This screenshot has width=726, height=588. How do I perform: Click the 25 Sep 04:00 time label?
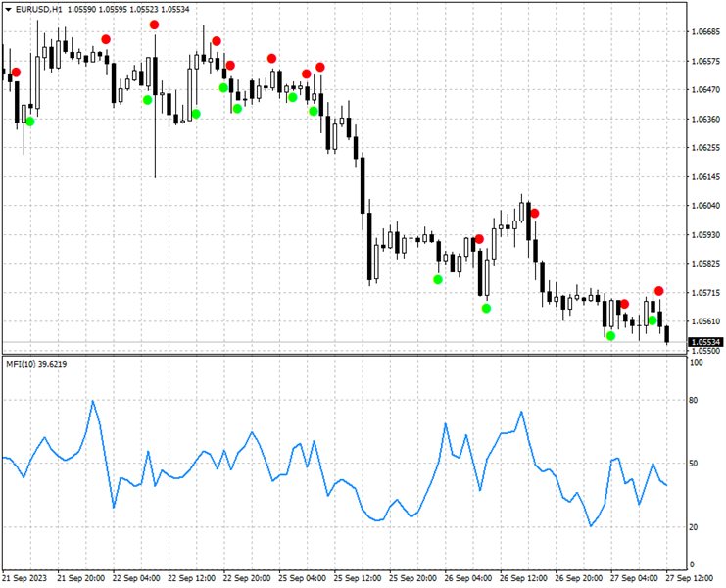tap(302, 579)
